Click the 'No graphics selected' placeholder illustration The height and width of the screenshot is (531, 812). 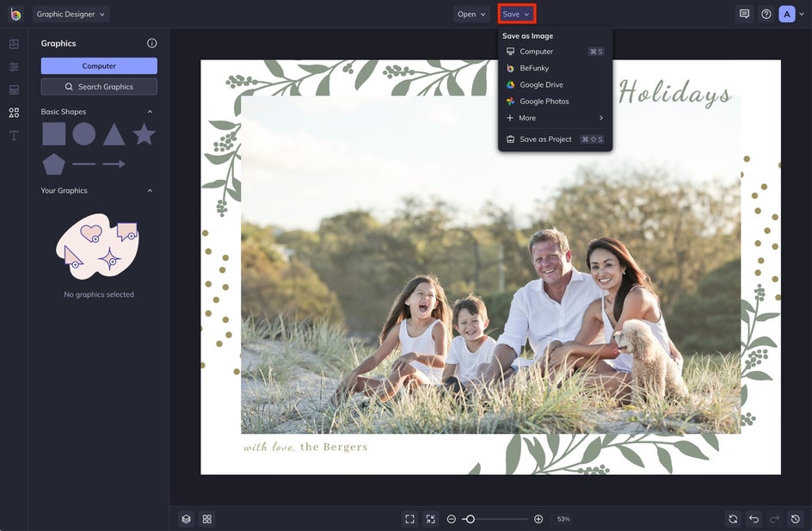(98, 247)
